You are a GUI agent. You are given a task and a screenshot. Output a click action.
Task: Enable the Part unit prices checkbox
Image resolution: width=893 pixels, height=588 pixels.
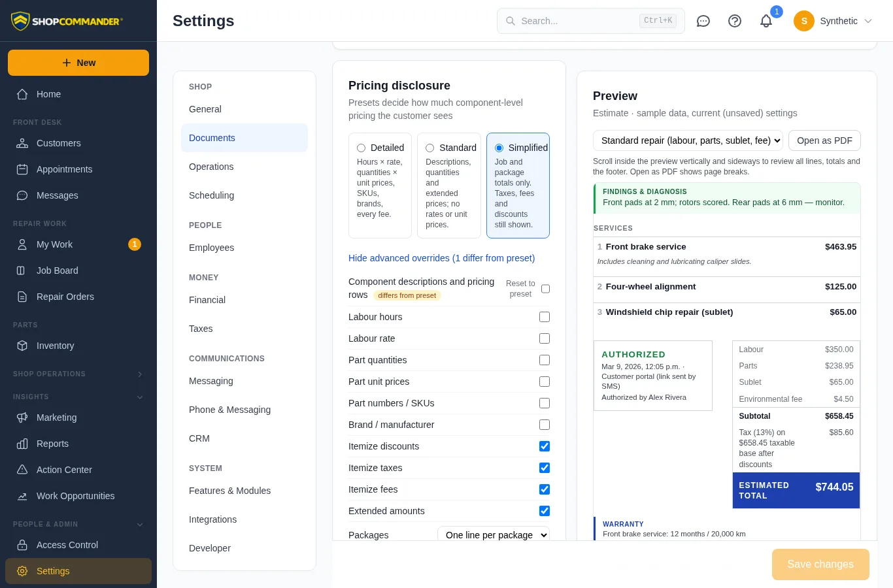pos(545,382)
